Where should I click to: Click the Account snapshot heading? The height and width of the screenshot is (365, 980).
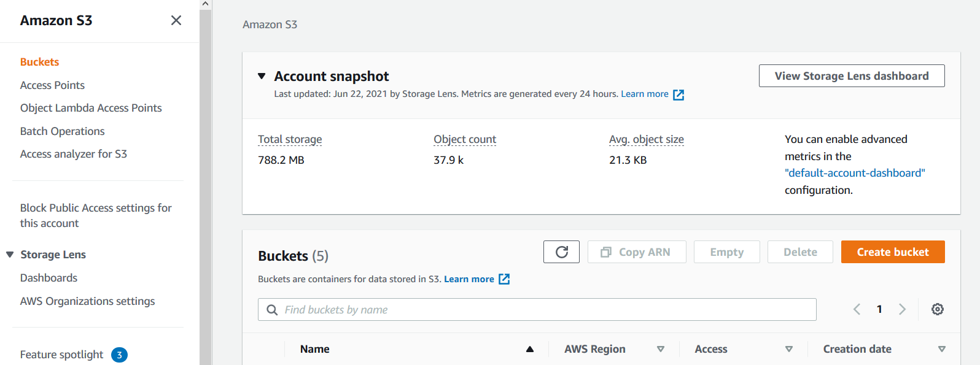coord(332,76)
